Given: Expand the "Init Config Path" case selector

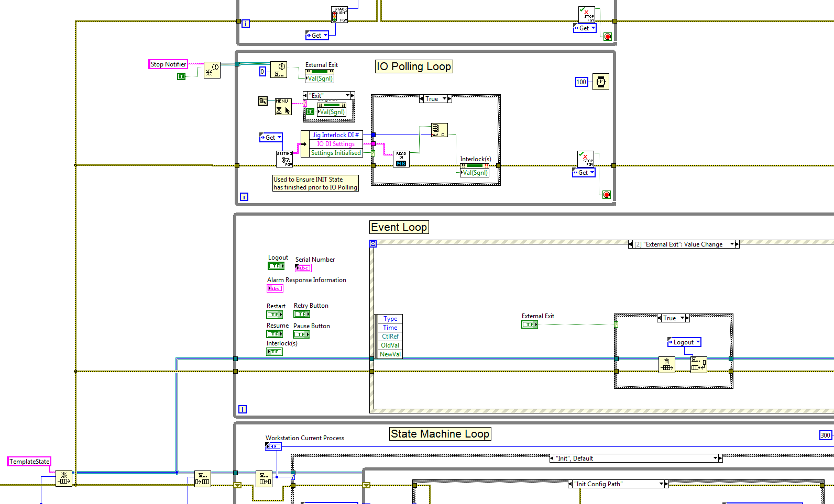Looking at the screenshot, I should [x=661, y=484].
